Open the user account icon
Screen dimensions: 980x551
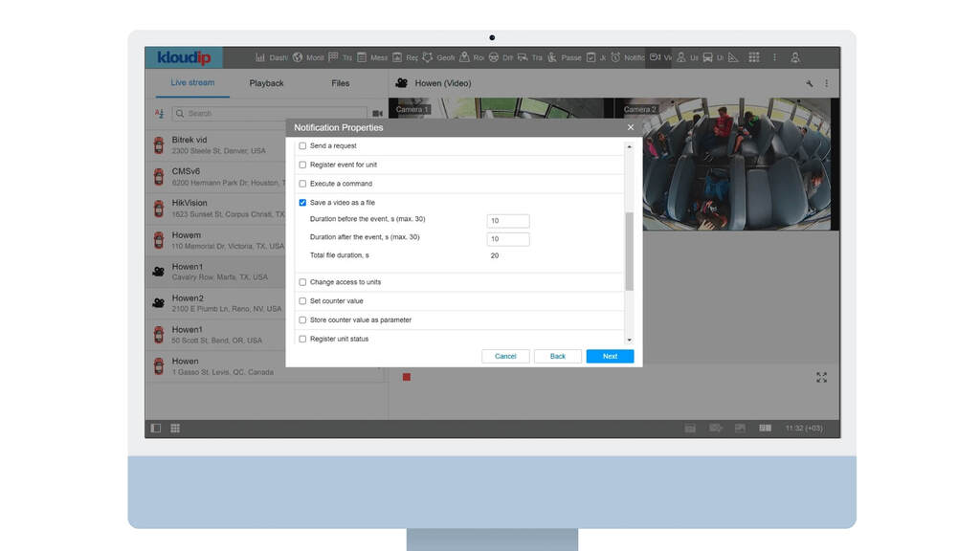tap(795, 57)
